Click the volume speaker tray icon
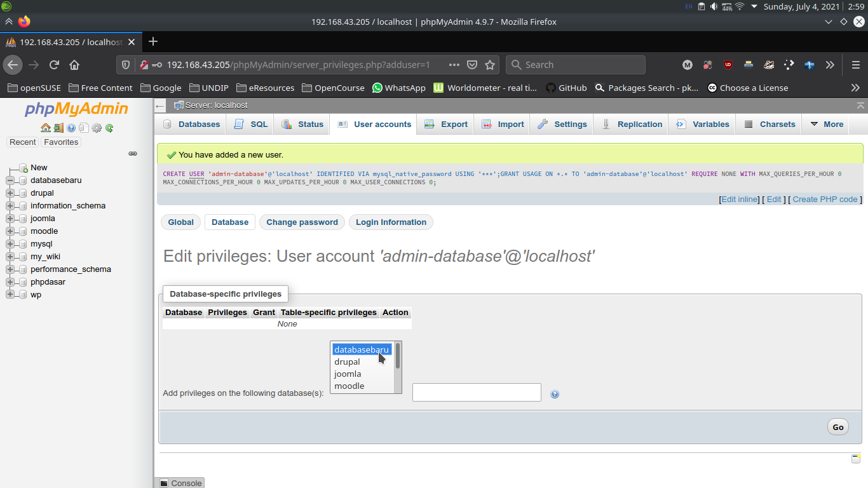 click(714, 6)
